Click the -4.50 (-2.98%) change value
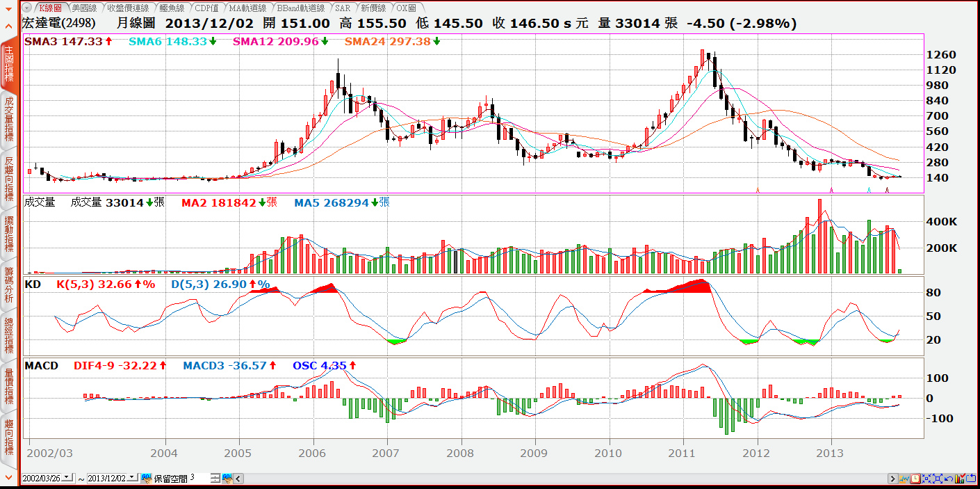Viewport: 980px width, 489px height. (741, 23)
